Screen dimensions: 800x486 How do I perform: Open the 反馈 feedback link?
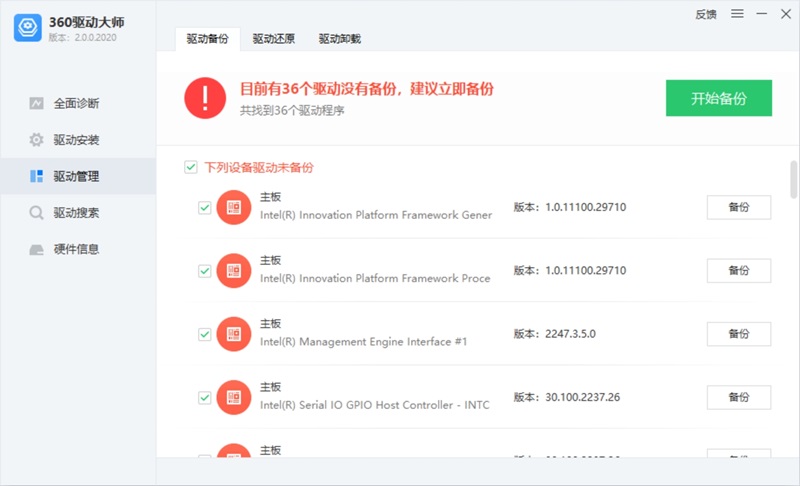point(706,14)
